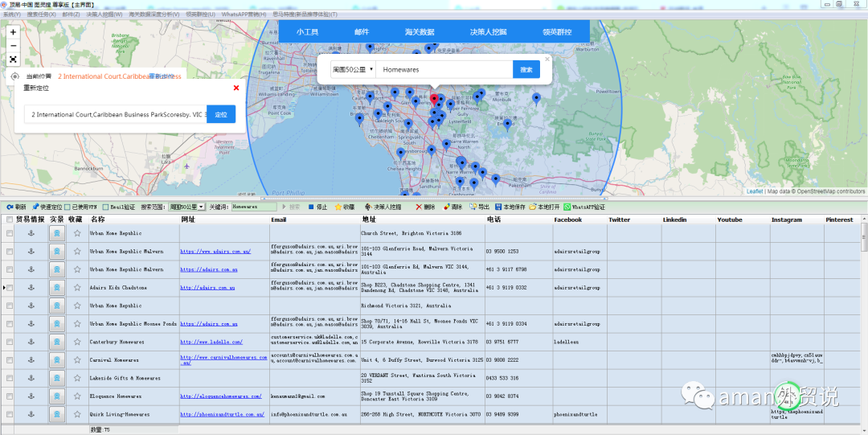This screenshot has height=435, width=868.
Task: Check the Lakeside Gifts & Homewares row checkbox
Action: click(9, 378)
